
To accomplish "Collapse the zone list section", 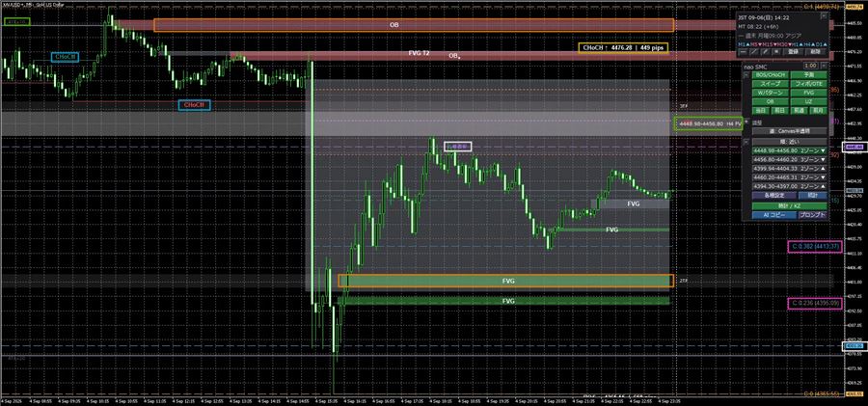I will 746,142.
